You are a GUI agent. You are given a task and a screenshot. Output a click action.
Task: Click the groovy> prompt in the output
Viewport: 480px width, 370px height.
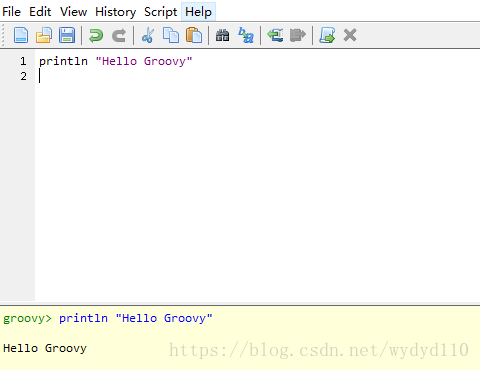coord(28,318)
